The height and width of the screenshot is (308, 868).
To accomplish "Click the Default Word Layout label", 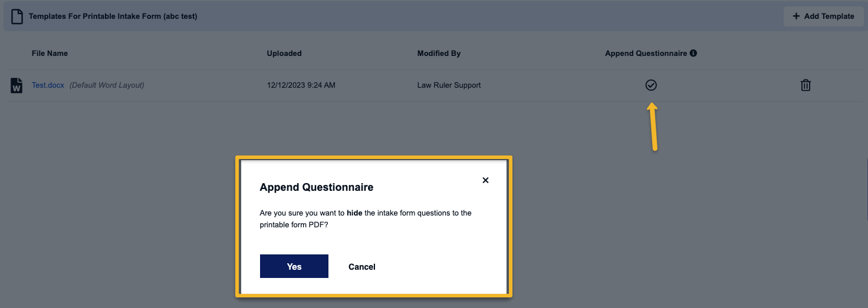I will [107, 85].
